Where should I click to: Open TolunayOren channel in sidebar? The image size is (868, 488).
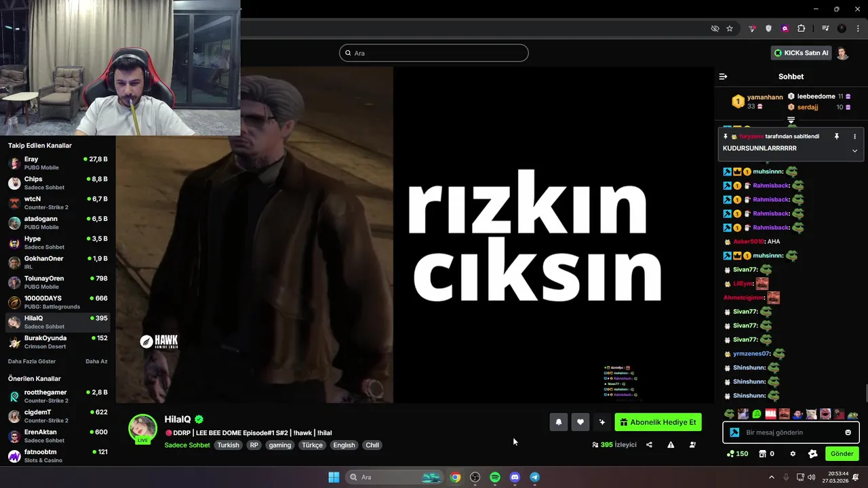(58, 283)
